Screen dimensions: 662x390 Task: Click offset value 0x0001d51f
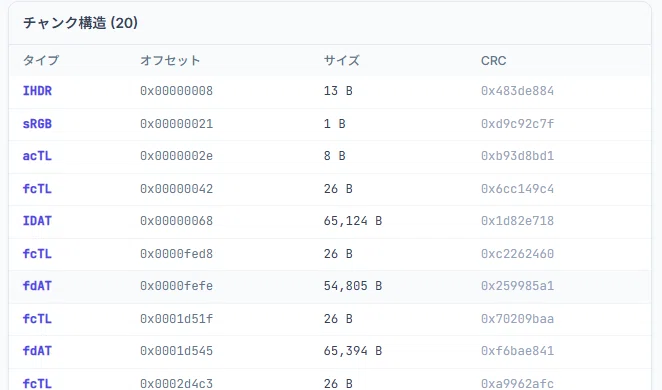click(x=176, y=319)
